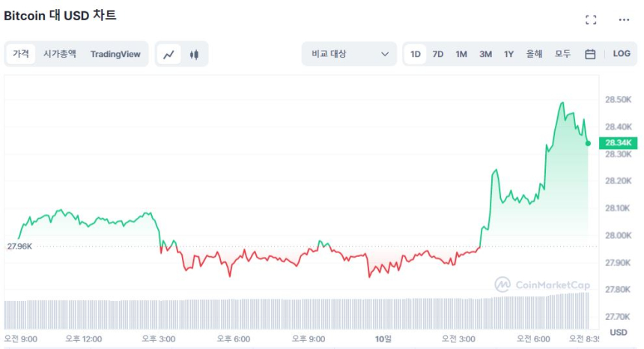The image size is (644, 349).
Task: Switch to line chart view icon
Action: [169, 54]
